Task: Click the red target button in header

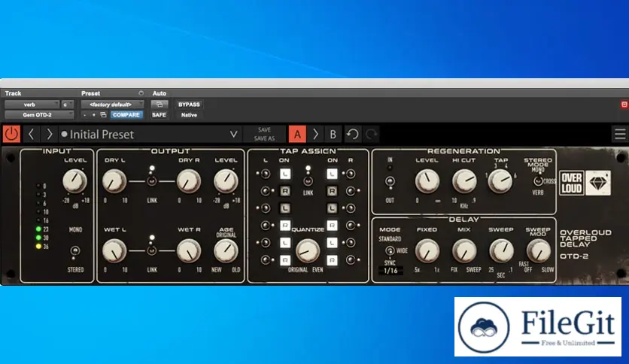Action: point(624,105)
